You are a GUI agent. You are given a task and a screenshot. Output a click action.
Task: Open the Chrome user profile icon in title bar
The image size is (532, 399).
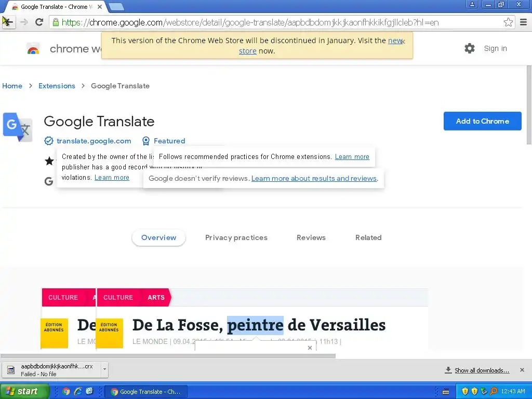point(472,4)
